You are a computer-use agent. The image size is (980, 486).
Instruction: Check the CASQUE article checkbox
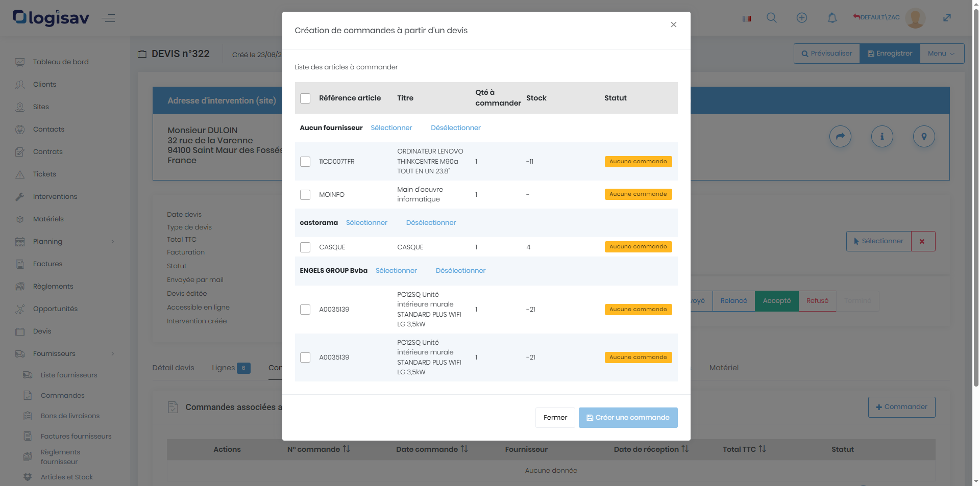305,247
